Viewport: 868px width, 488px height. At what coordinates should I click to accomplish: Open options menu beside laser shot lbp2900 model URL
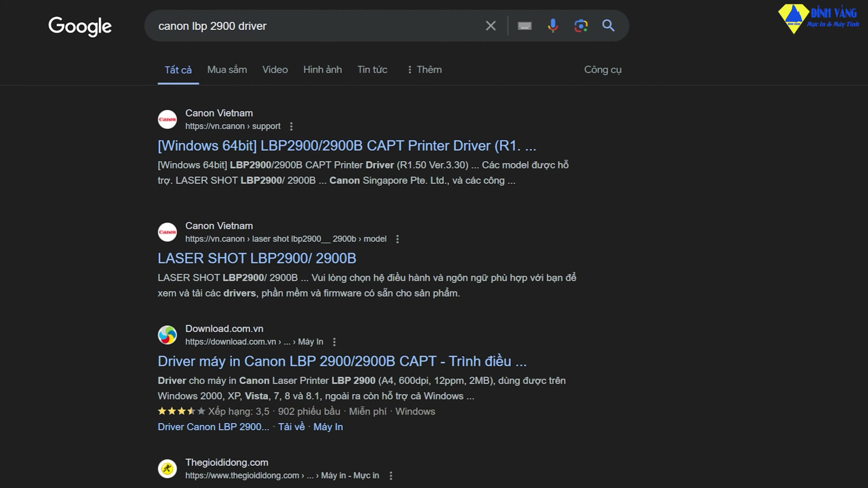397,239
